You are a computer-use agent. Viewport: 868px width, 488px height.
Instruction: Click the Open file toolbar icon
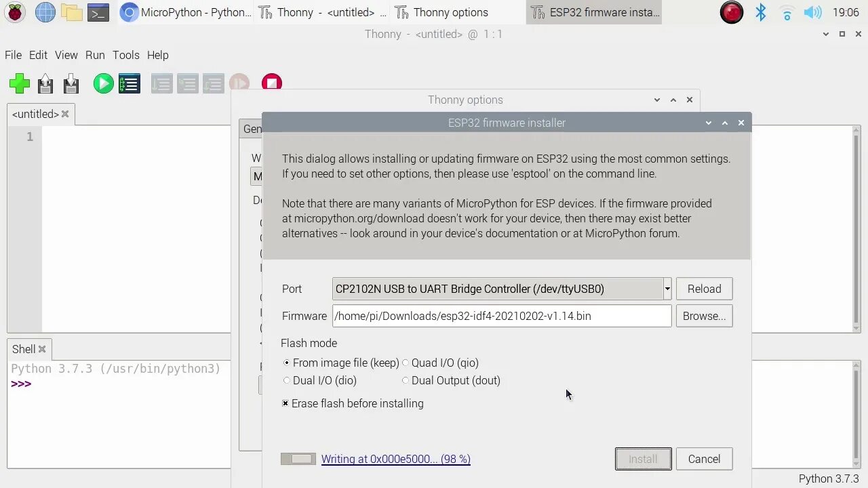click(45, 83)
